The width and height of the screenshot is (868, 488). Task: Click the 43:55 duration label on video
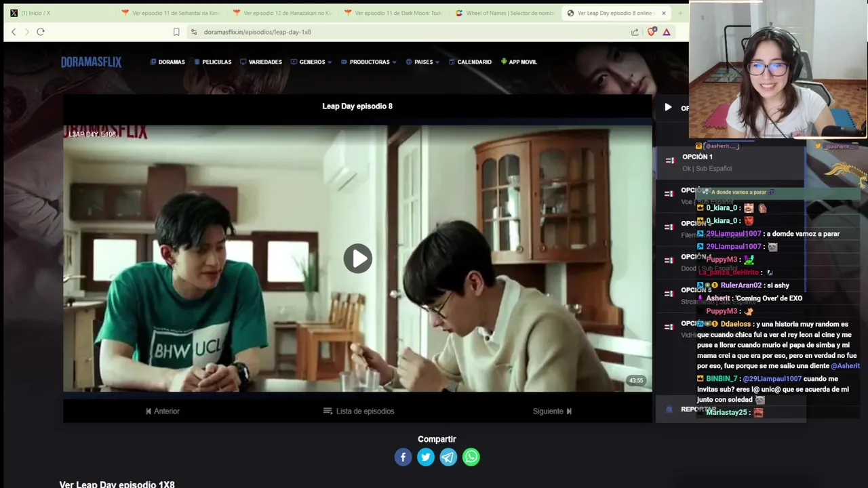tap(635, 380)
